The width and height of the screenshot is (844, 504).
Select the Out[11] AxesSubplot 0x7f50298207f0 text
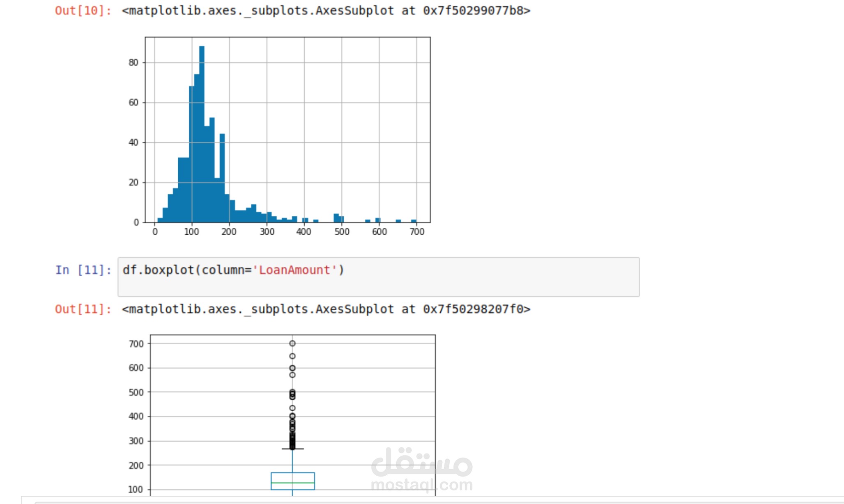pos(326,309)
